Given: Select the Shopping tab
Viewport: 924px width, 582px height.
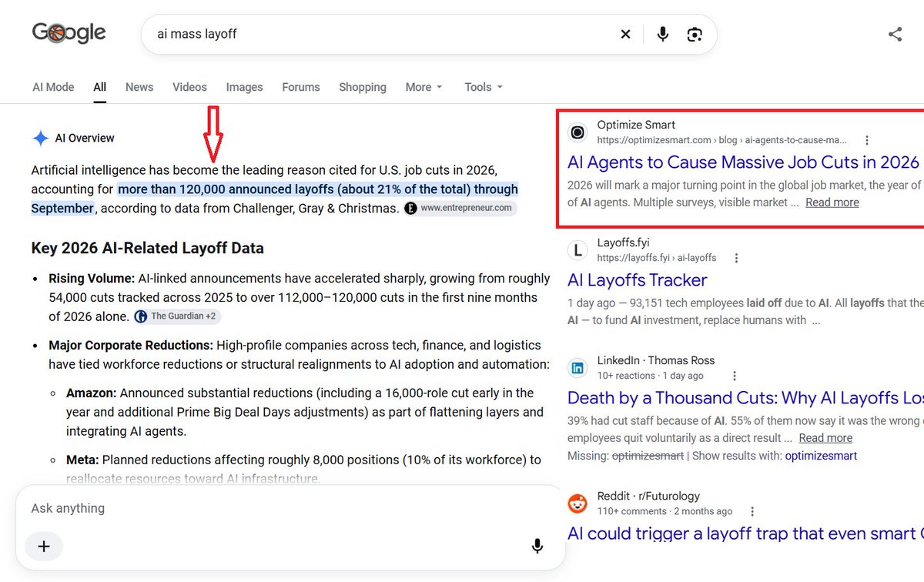Looking at the screenshot, I should point(363,87).
